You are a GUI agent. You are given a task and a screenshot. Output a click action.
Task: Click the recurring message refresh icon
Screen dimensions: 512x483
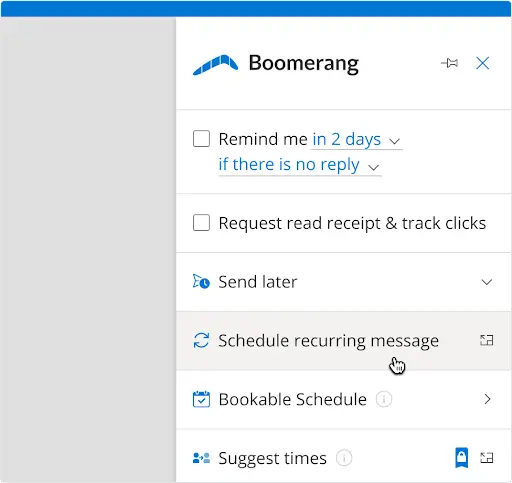(201, 340)
